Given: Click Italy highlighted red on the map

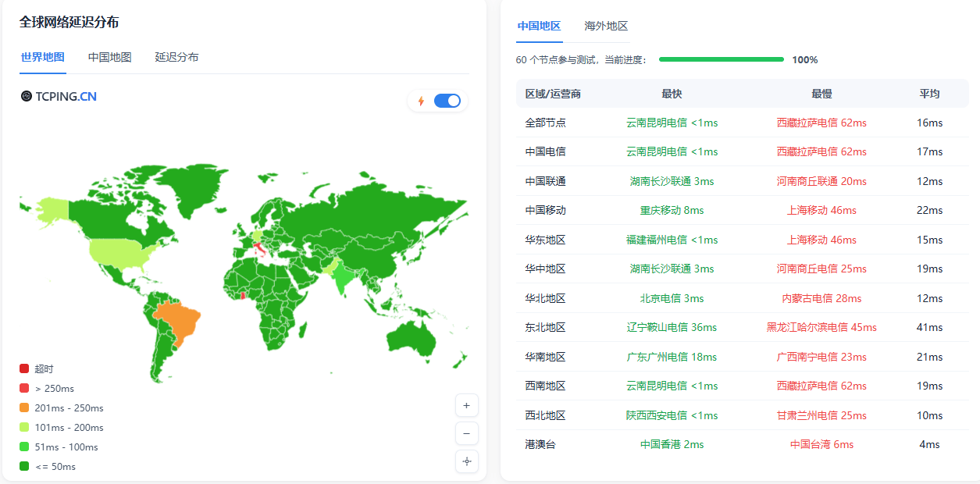Looking at the screenshot, I should tap(260, 250).
